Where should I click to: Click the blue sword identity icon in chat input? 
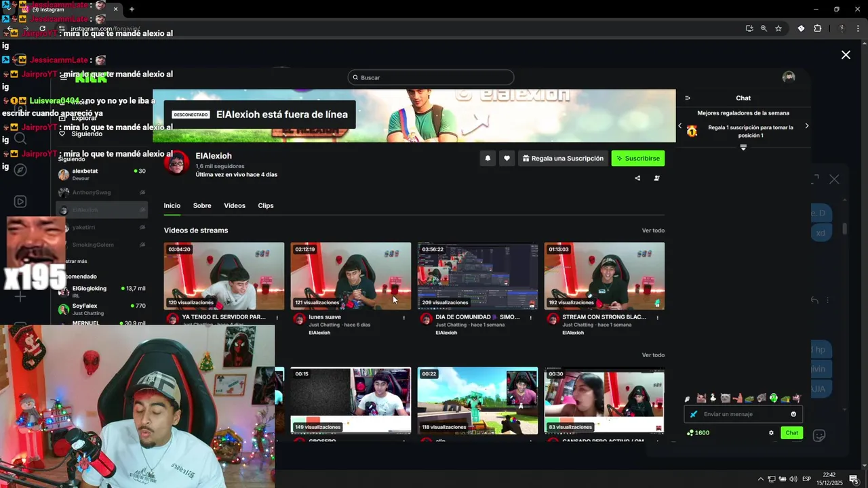click(694, 414)
